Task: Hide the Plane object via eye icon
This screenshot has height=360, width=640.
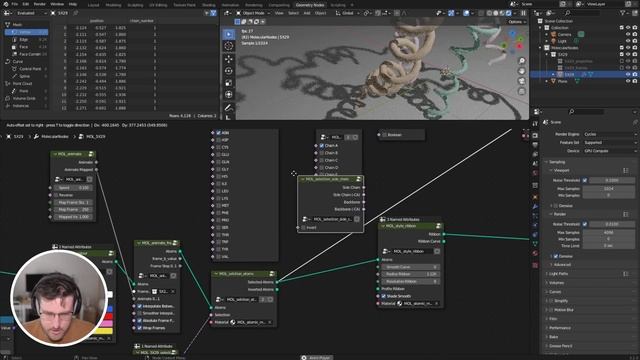Action: click(x=628, y=81)
